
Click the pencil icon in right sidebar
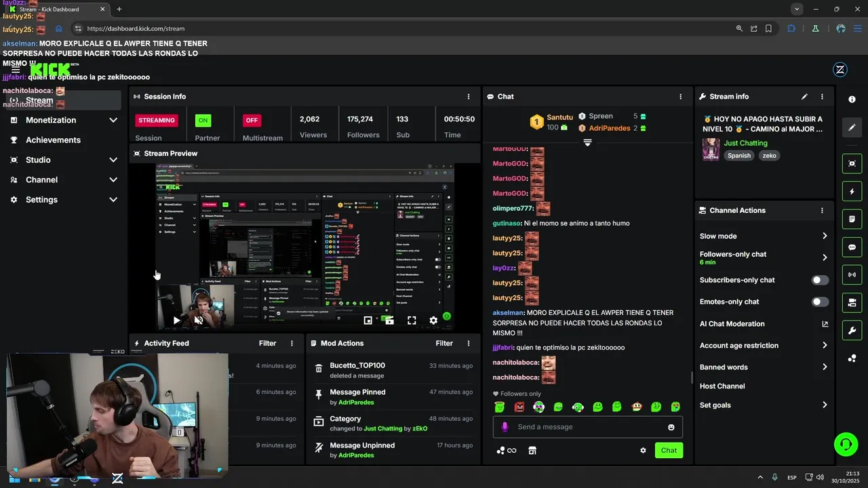pos(852,127)
